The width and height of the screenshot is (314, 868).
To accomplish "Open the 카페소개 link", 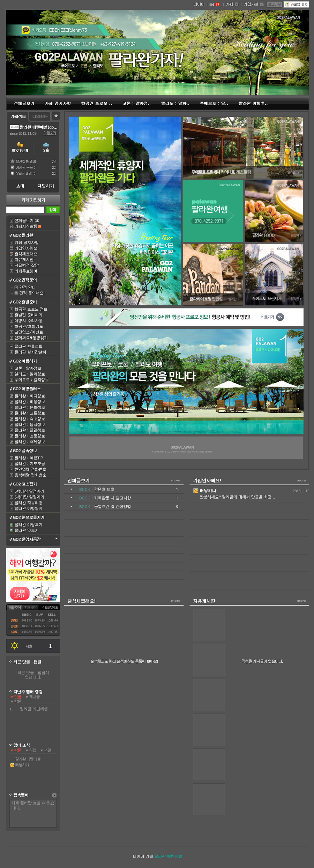I will (x=50, y=133).
